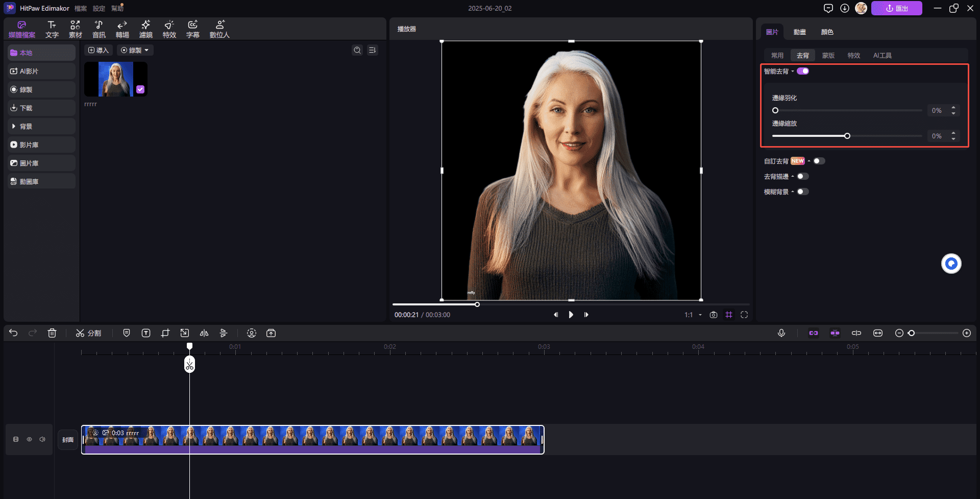
Task: Click the 導入 import button
Action: (x=98, y=50)
